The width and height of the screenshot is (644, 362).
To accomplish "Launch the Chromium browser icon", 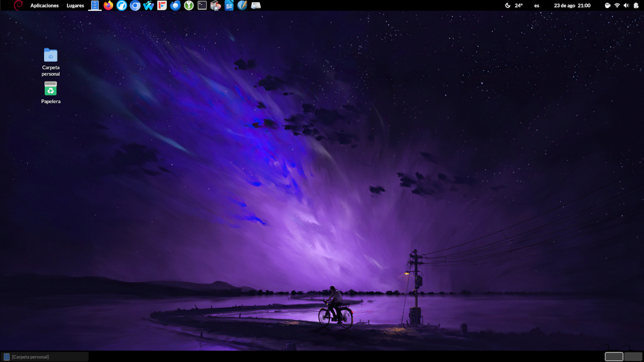I will coord(135,5).
